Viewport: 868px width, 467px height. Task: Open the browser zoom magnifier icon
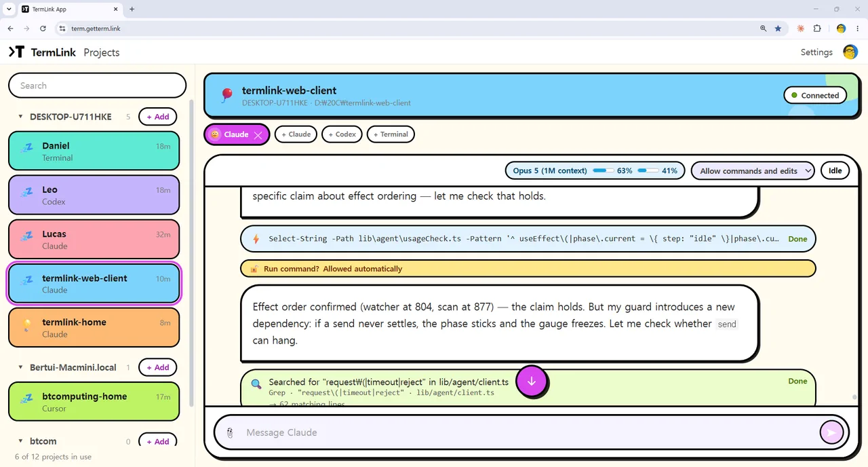coord(764,29)
